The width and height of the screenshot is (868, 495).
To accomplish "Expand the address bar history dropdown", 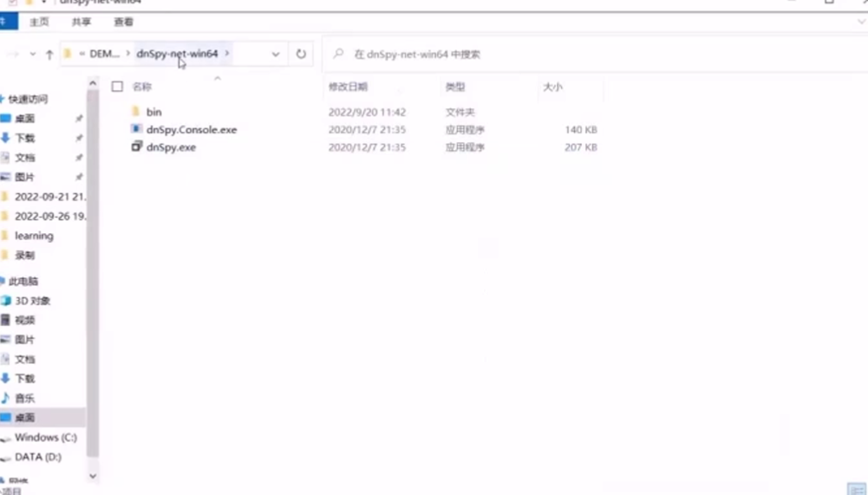I will 276,54.
